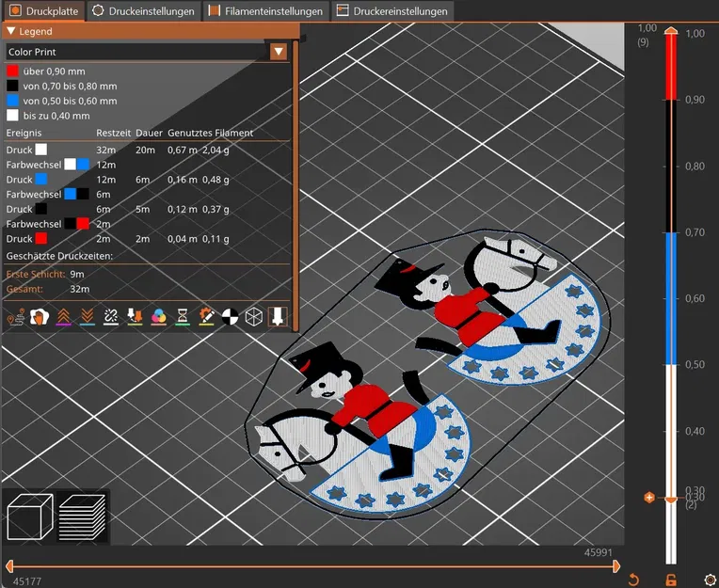The width and height of the screenshot is (719, 588).
Task: Toggle tool marker (nozzle arrow icon)
Action: (278, 316)
